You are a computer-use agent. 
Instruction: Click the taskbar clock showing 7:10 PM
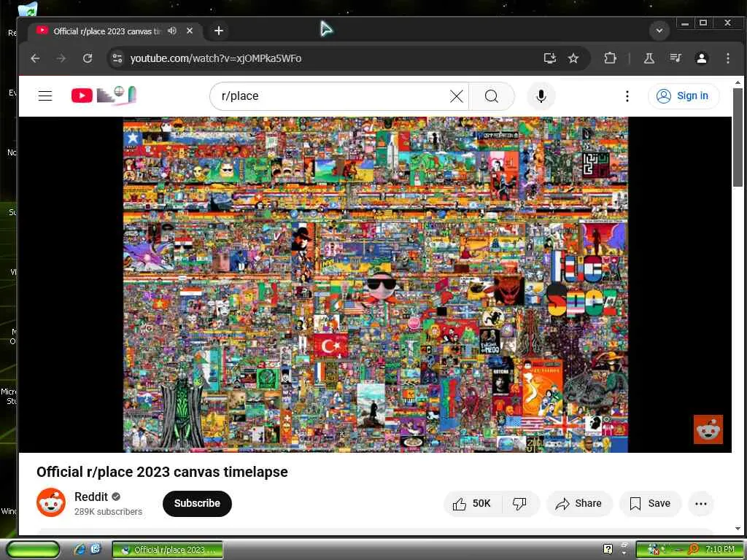pyautogui.click(x=719, y=550)
